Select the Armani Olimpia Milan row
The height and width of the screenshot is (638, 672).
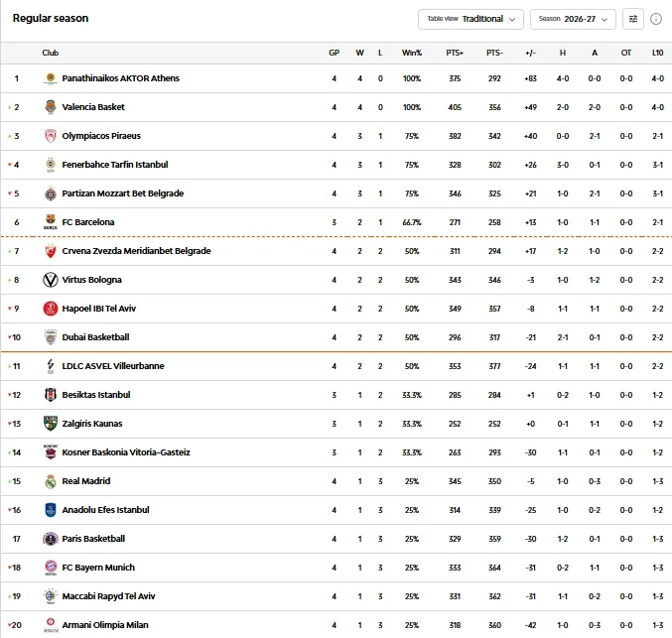(x=336, y=625)
